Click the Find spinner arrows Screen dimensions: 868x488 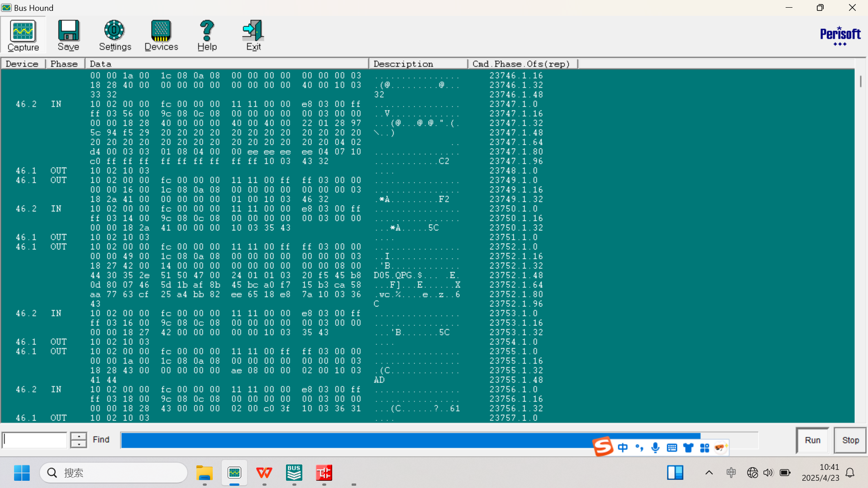pos(78,440)
